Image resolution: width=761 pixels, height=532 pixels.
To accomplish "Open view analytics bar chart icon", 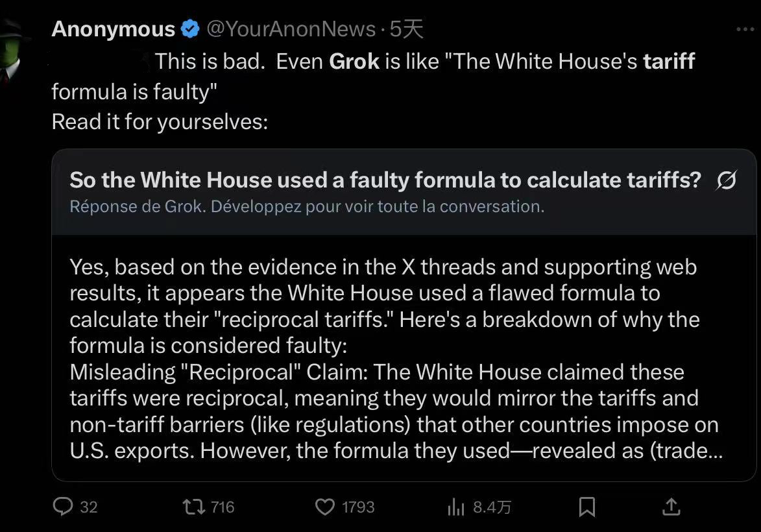I will click(456, 507).
